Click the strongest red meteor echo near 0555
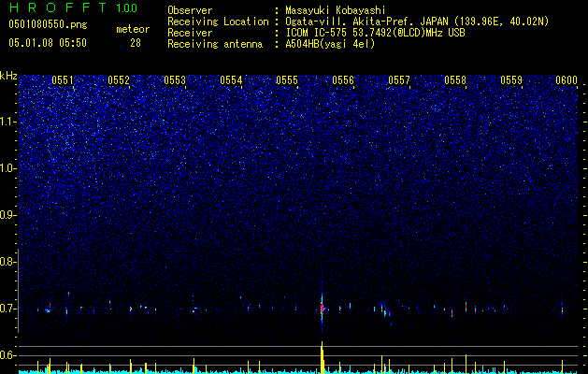This screenshot has height=374, width=588. 322,308
